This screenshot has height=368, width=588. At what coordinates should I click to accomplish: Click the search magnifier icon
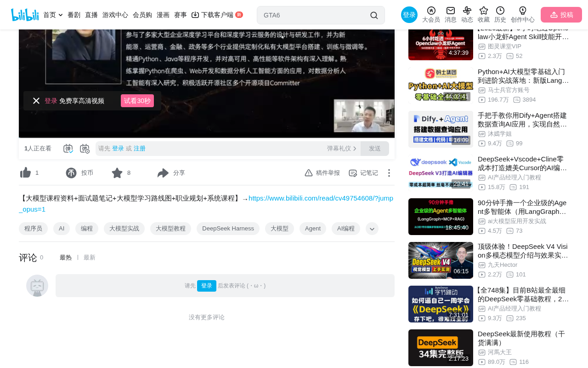click(x=374, y=15)
